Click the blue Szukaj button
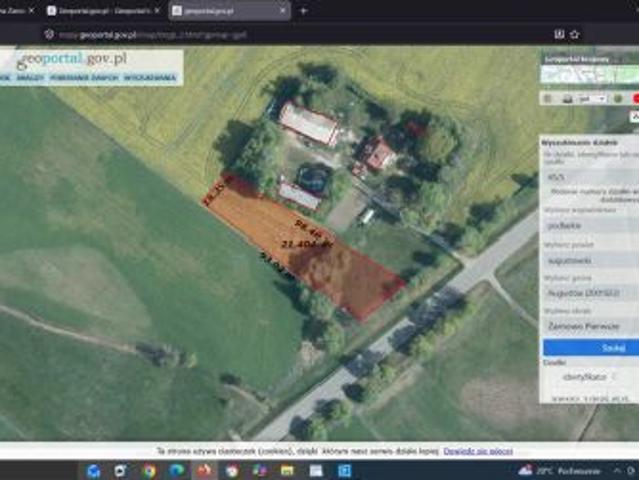 coord(591,348)
